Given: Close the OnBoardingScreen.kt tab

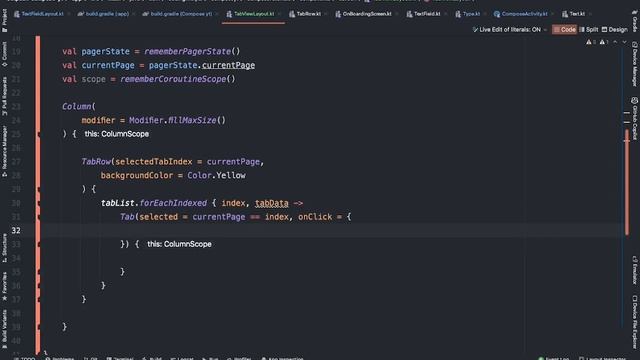Looking at the screenshot, I should pyautogui.click(x=397, y=14).
